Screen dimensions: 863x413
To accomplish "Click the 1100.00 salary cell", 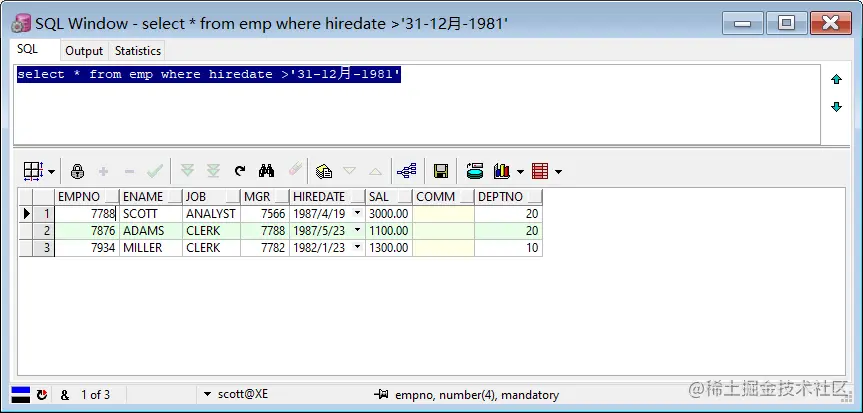I will tap(389, 231).
